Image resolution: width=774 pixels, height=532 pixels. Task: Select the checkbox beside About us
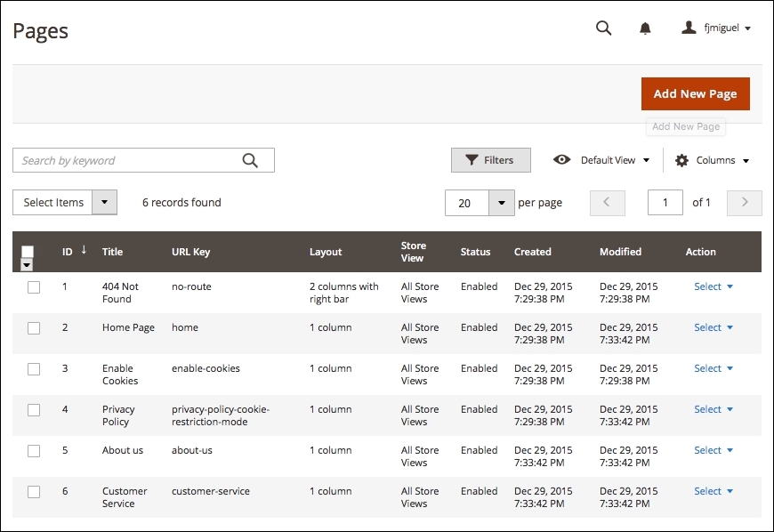pos(34,450)
